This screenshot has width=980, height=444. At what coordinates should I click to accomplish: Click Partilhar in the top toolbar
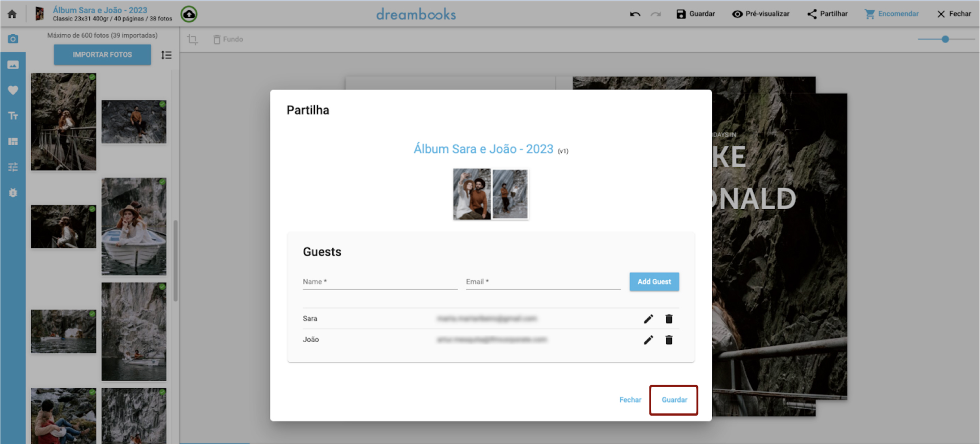pyautogui.click(x=827, y=14)
